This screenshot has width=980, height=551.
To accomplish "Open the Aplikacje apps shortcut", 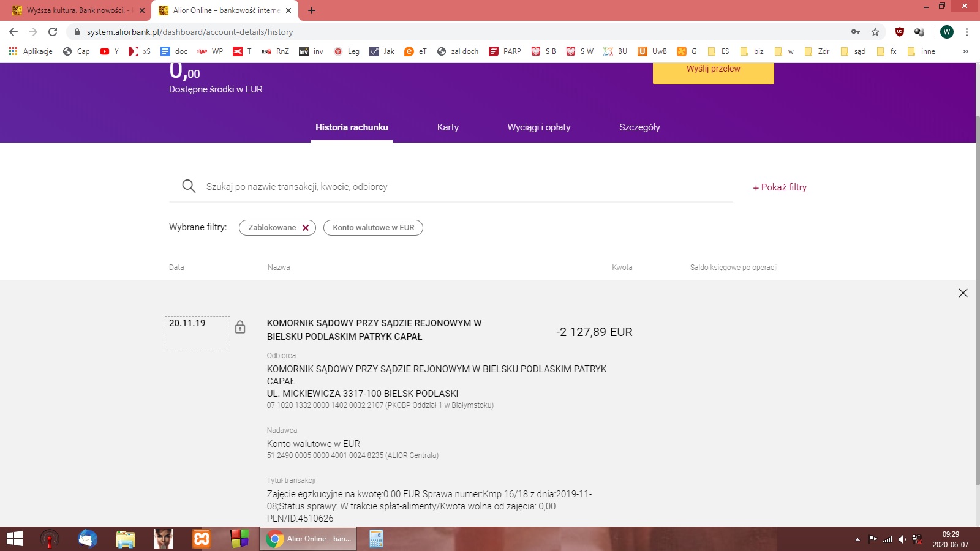I will point(31,51).
